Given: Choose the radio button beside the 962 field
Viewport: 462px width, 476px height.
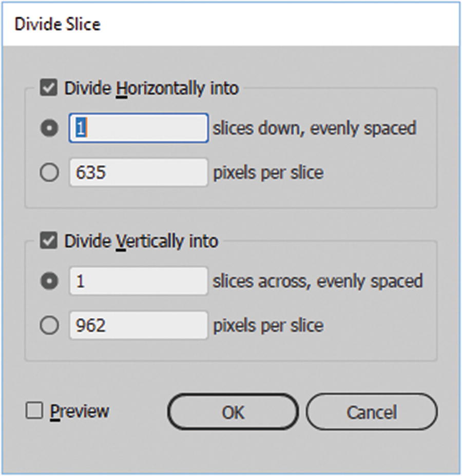Looking at the screenshot, I should click(49, 325).
